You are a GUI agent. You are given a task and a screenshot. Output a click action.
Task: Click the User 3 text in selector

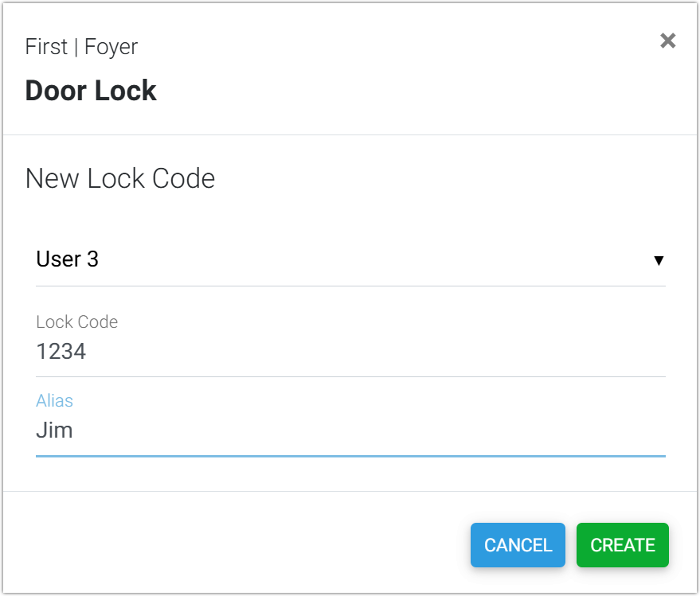point(68,259)
